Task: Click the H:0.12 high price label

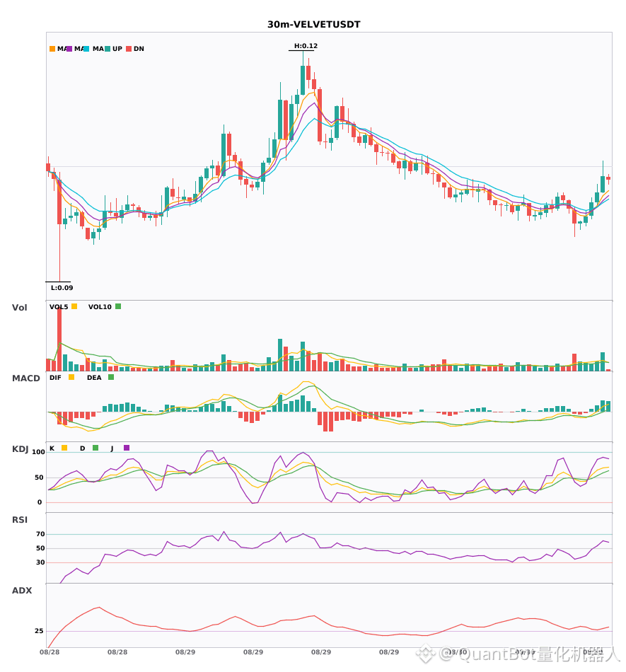Action: coord(306,46)
